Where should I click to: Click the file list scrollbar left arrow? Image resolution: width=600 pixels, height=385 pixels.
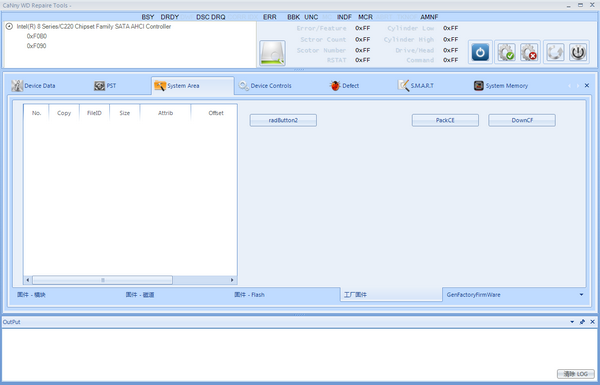pos(28,280)
